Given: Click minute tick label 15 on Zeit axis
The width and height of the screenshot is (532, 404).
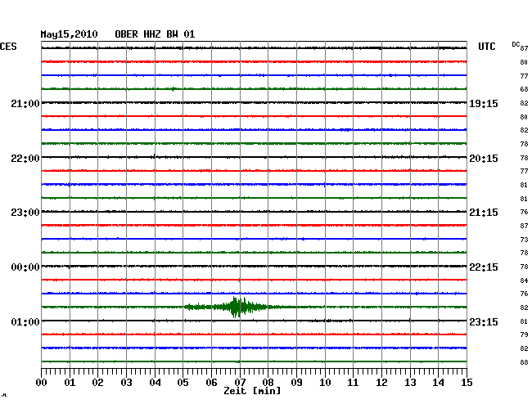Looking at the screenshot, I should pyautogui.click(x=467, y=382).
